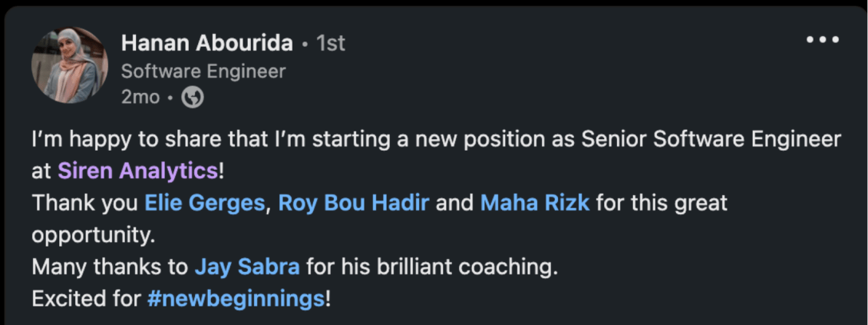Click "Senior Software Engineer" in the post body
This screenshot has width=868, height=325.
coord(711,141)
